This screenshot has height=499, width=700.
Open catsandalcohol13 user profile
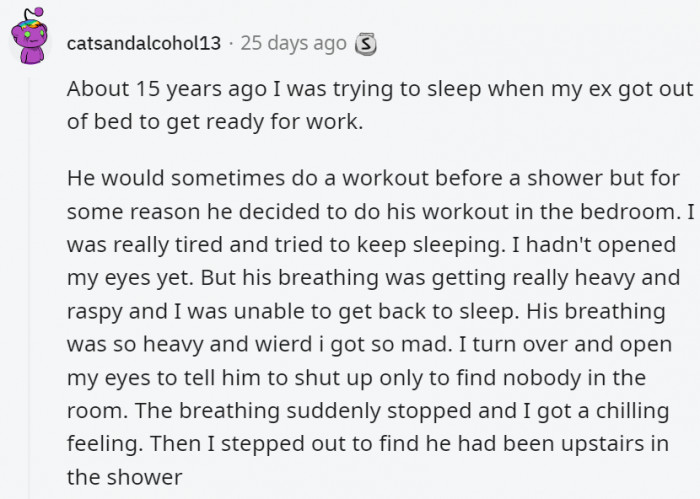coord(144,43)
